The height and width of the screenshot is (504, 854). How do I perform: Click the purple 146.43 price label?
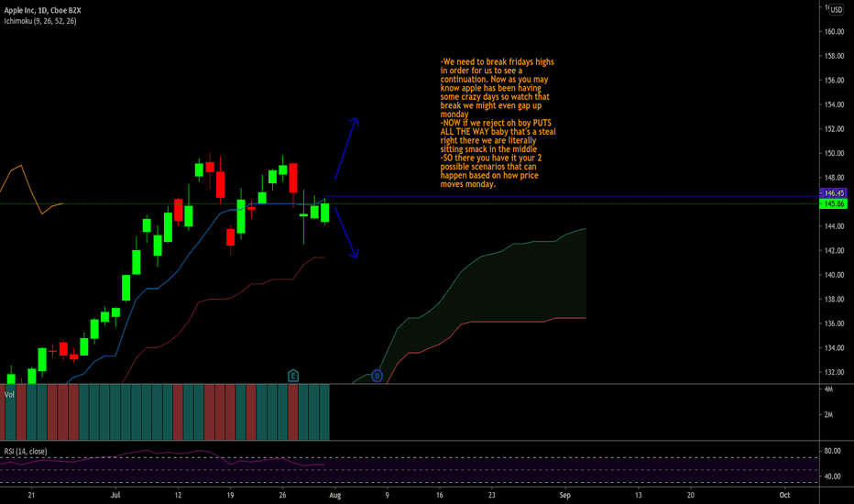[x=833, y=192]
